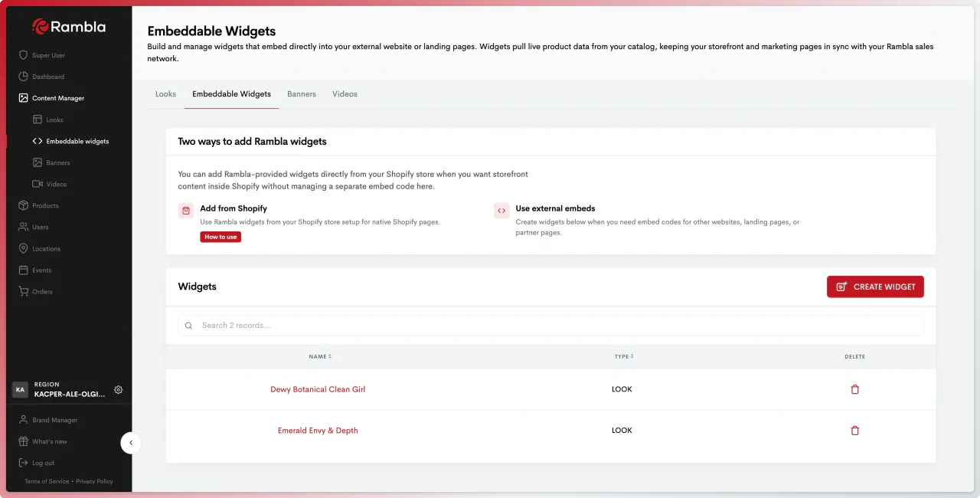The width and height of the screenshot is (980, 498).
Task: Click the Users people icon
Action: (x=24, y=227)
